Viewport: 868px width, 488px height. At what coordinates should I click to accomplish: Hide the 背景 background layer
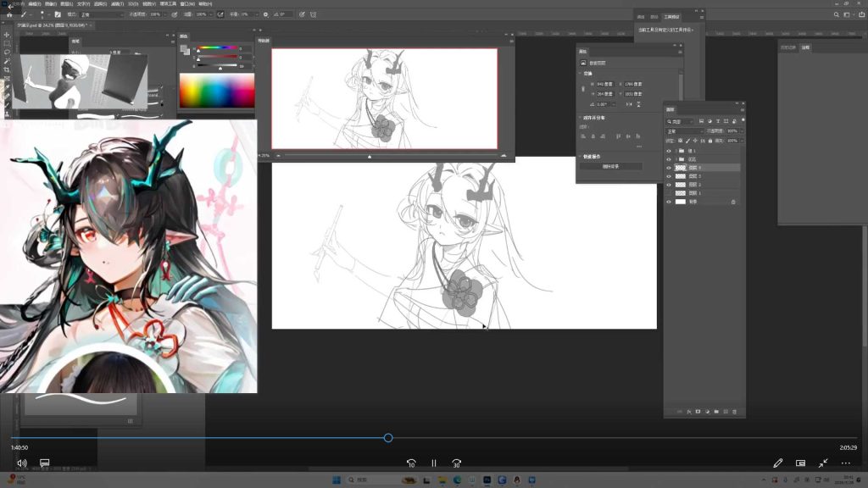coord(669,202)
